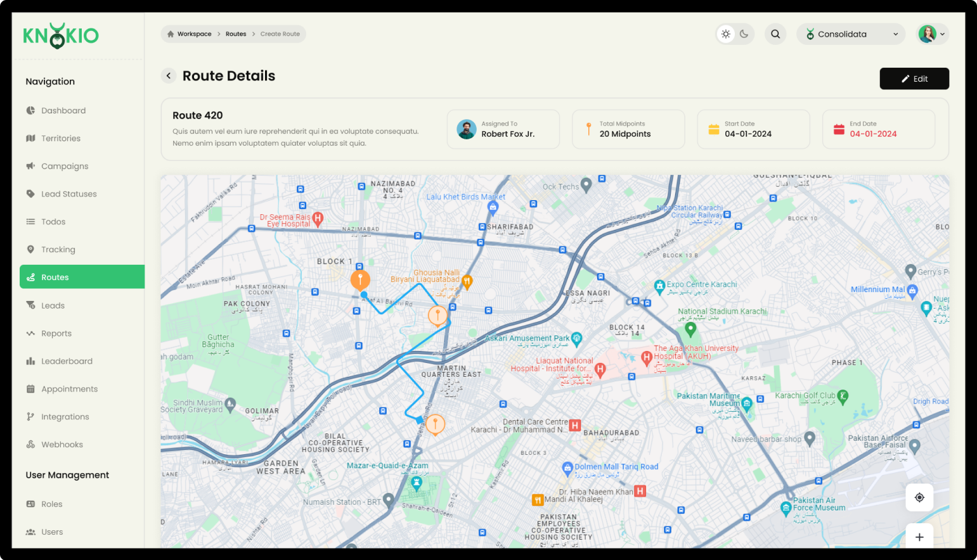The height and width of the screenshot is (560, 977).
Task: Click the Webhooks icon
Action: pyautogui.click(x=30, y=445)
